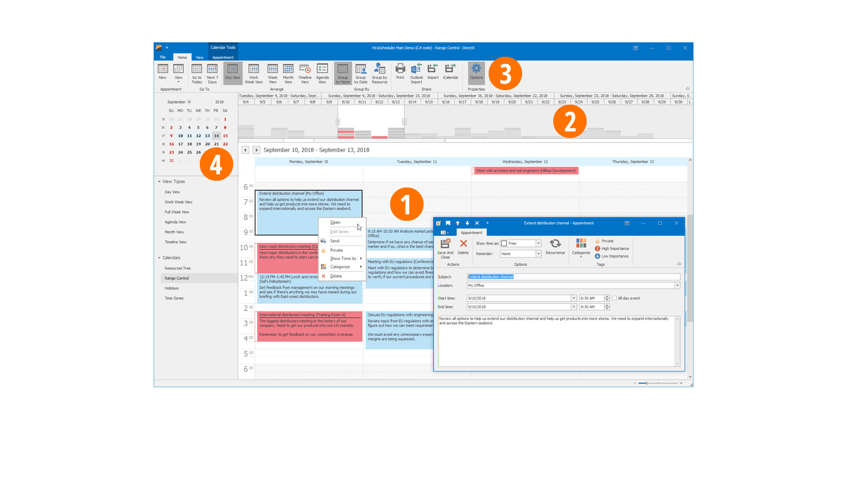Go to next appointment with down arrow
846x504 pixels.
coord(467,223)
